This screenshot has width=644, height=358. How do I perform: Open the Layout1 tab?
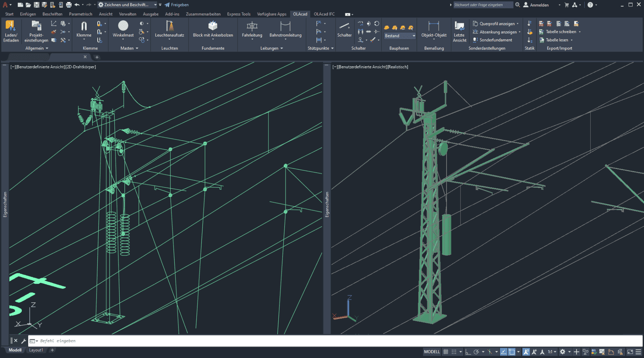(36, 350)
